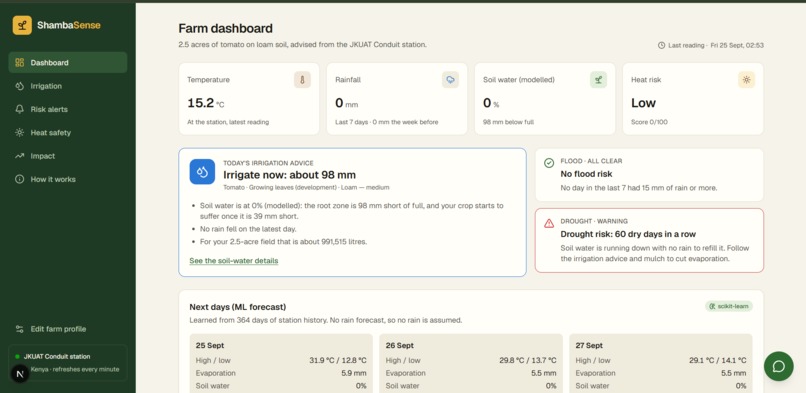
Task: Click the ShambaSense logo icon
Action: pyautogui.click(x=22, y=25)
